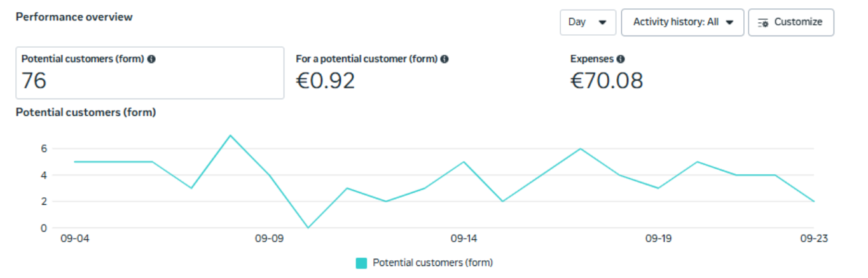Click the chart peak value of 7
This screenshot has height=278, width=868.
coord(230,136)
